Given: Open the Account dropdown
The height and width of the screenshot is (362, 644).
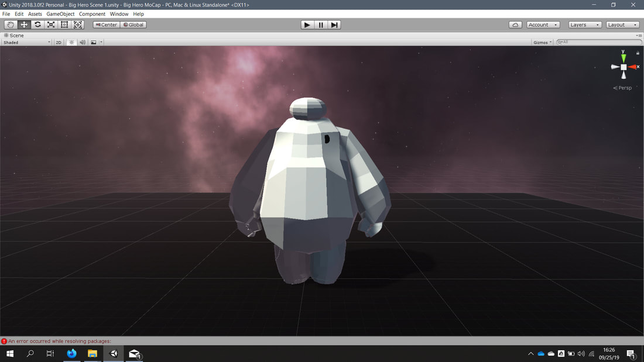Looking at the screenshot, I should click(543, 25).
